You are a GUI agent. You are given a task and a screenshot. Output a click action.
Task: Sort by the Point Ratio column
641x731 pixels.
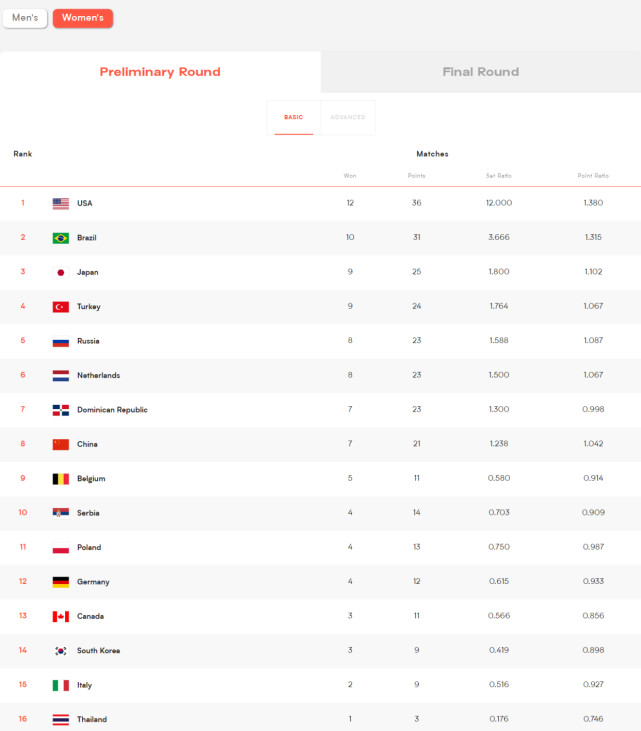coord(593,176)
